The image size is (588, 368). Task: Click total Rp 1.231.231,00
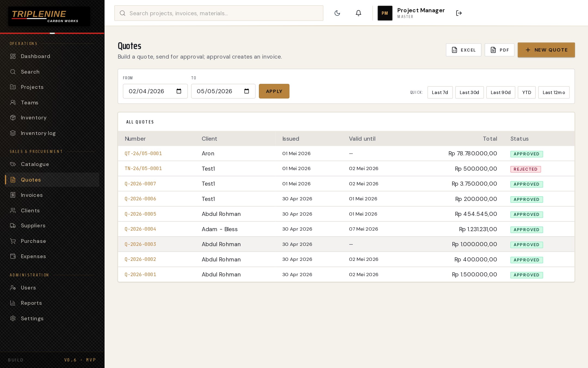[x=478, y=229]
